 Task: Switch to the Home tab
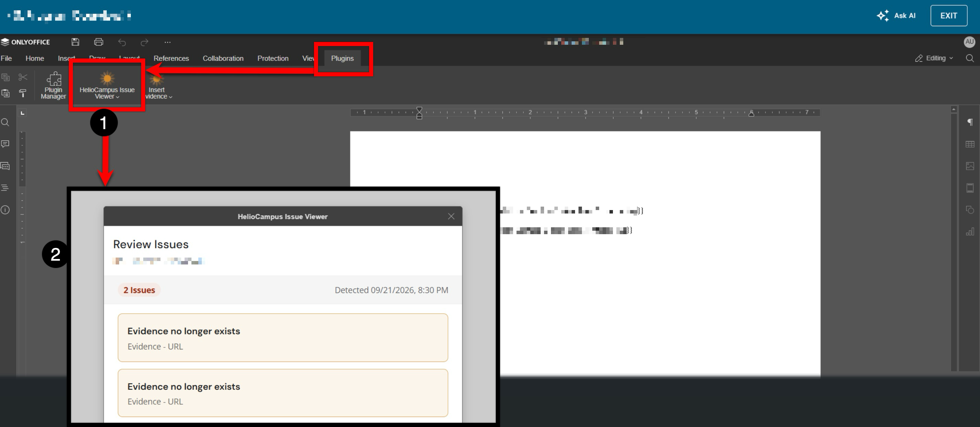[35, 58]
